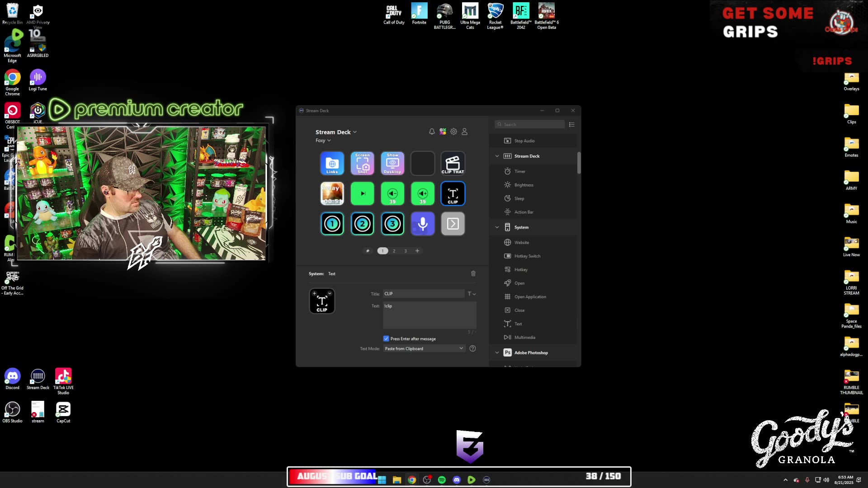Select the Hotkey Switch action
868x488 pixels.
(527, 256)
